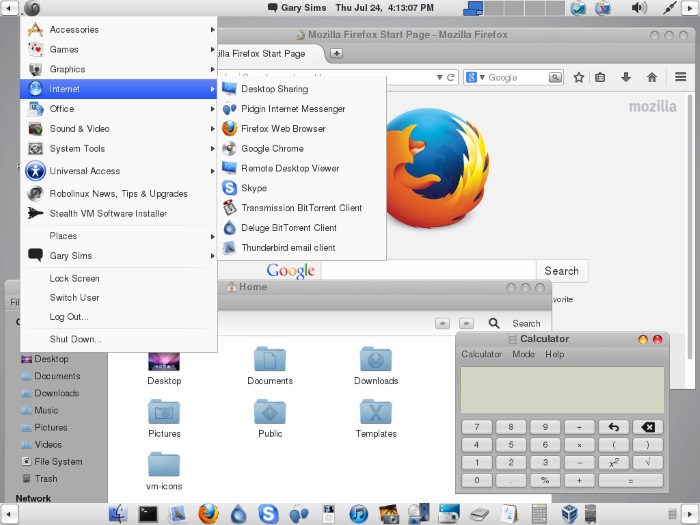This screenshot has height=525, width=700.
Task: Expand the Places submenu
Action: [119, 236]
